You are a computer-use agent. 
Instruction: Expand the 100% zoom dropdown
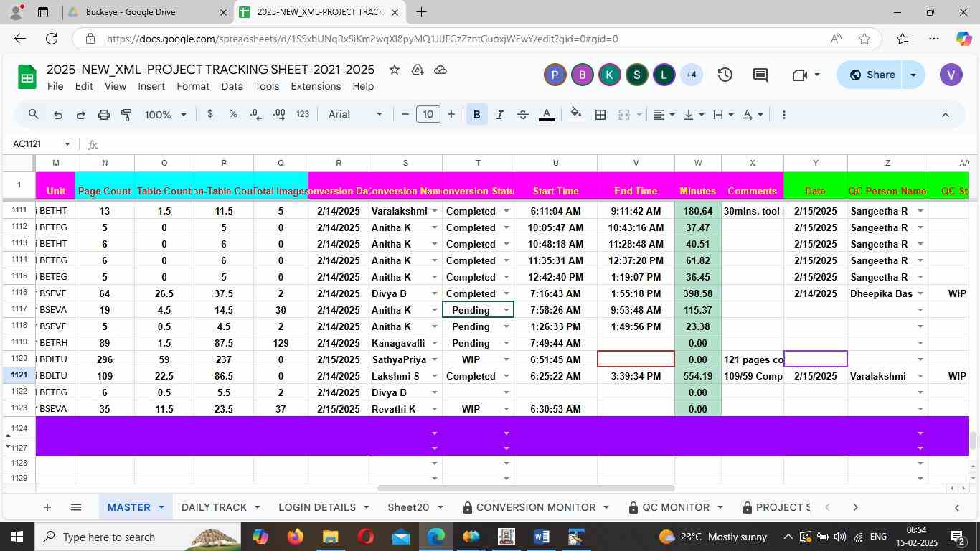166,115
